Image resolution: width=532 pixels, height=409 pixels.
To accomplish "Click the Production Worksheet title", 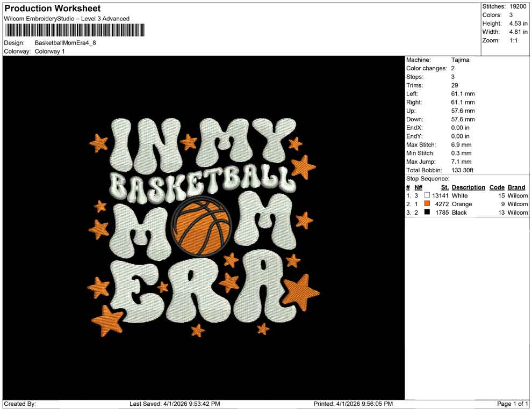I will (x=52, y=8).
